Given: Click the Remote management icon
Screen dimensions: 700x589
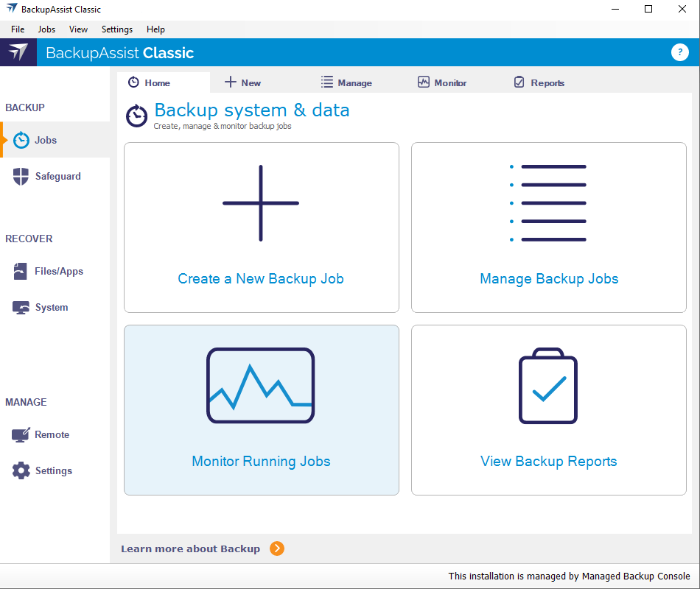Looking at the screenshot, I should pos(21,434).
